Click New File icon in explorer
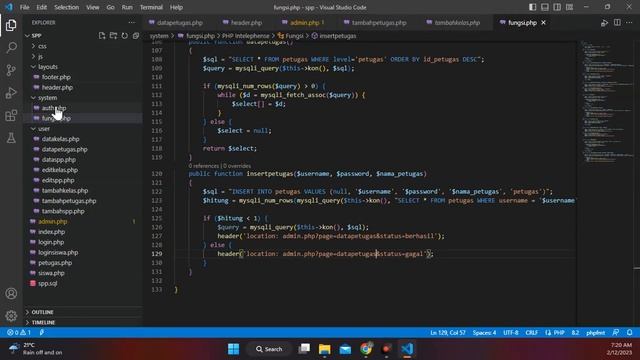The height and width of the screenshot is (360, 640). 102,36
